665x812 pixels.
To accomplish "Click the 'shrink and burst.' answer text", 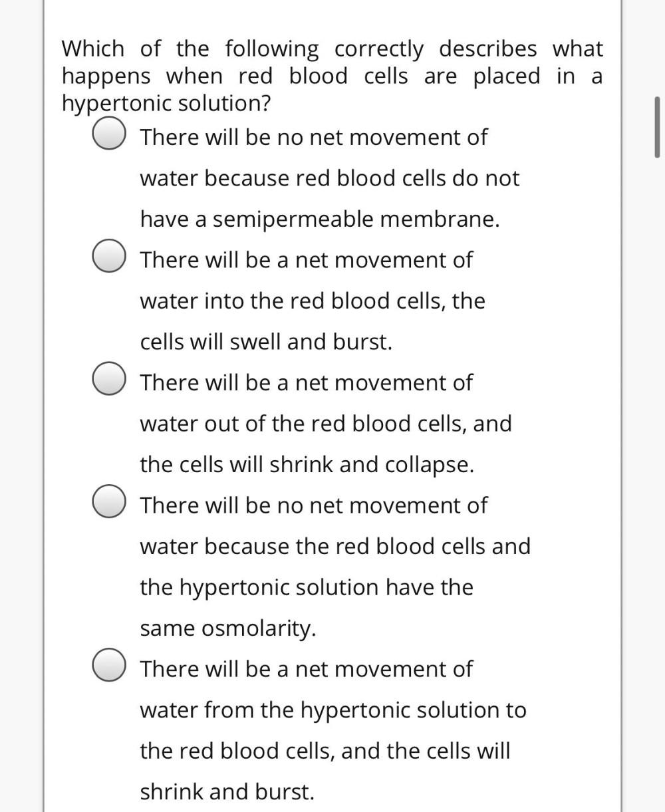I will [227, 791].
